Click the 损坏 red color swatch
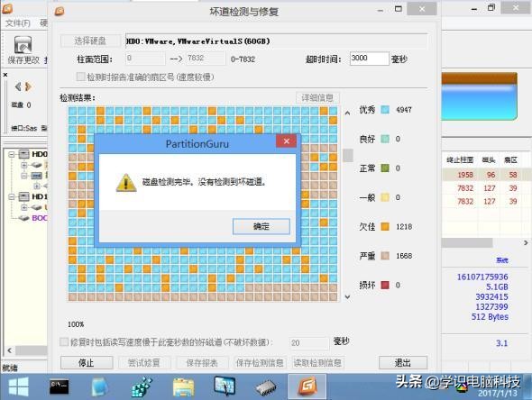 coord(385,285)
